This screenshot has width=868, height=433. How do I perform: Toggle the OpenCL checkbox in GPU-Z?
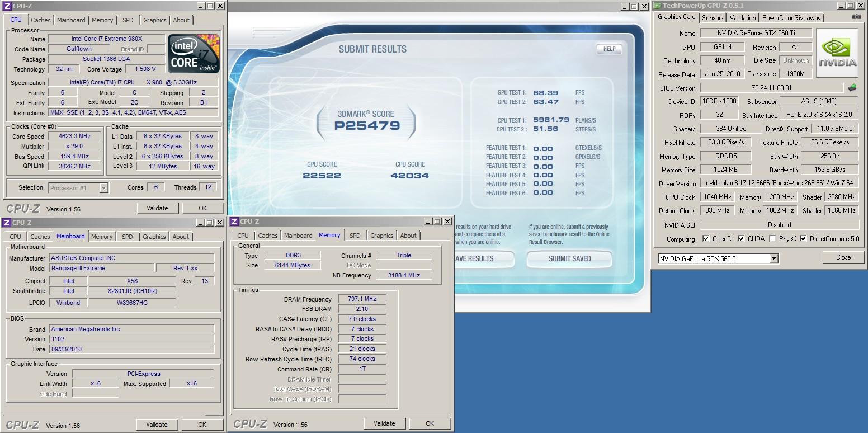pyautogui.click(x=706, y=239)
